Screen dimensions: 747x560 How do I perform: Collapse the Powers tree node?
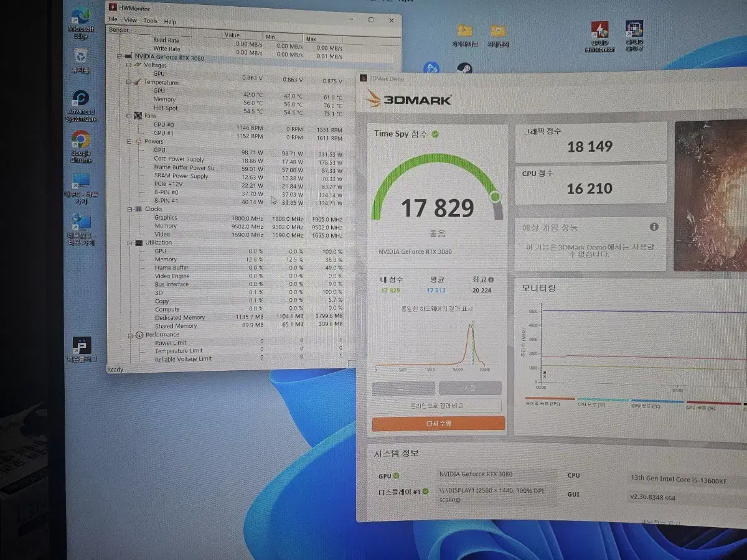129,141
